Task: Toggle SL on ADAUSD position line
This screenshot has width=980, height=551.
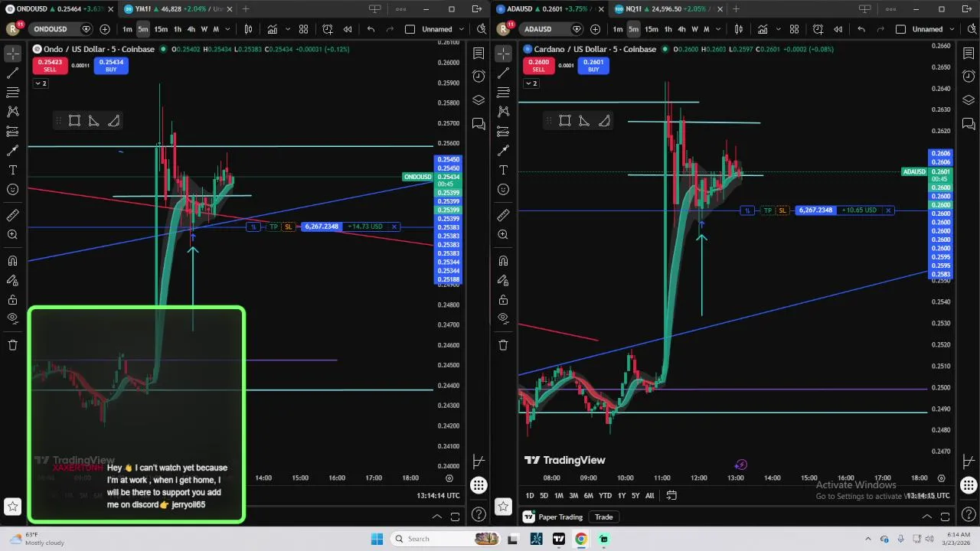Action: [782, 210]
